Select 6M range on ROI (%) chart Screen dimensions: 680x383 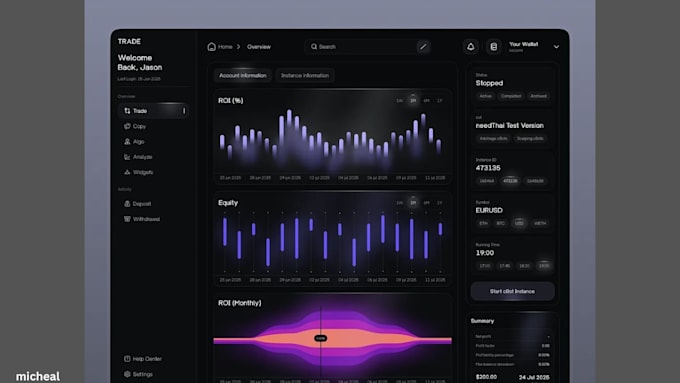coord(426,101)
